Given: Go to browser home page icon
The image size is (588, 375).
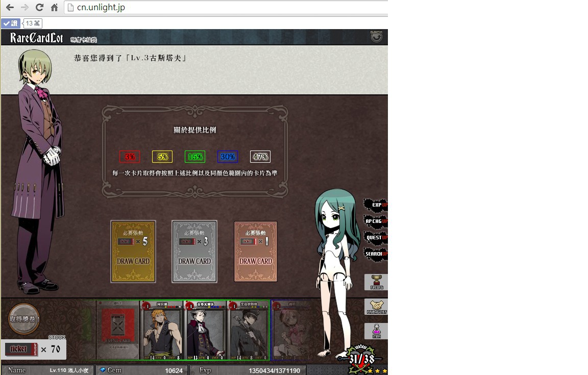Looking at the screenshot, I should pos(55,7).
